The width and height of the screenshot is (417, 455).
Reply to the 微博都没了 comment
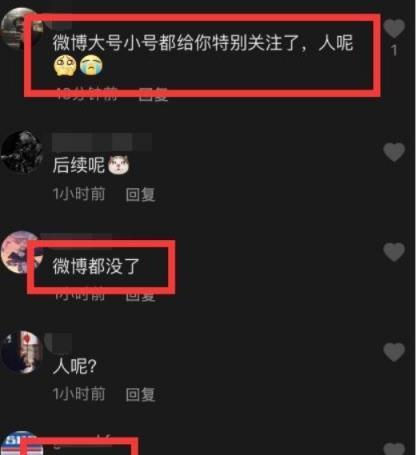pyautogui.click(x=140, y=296)
